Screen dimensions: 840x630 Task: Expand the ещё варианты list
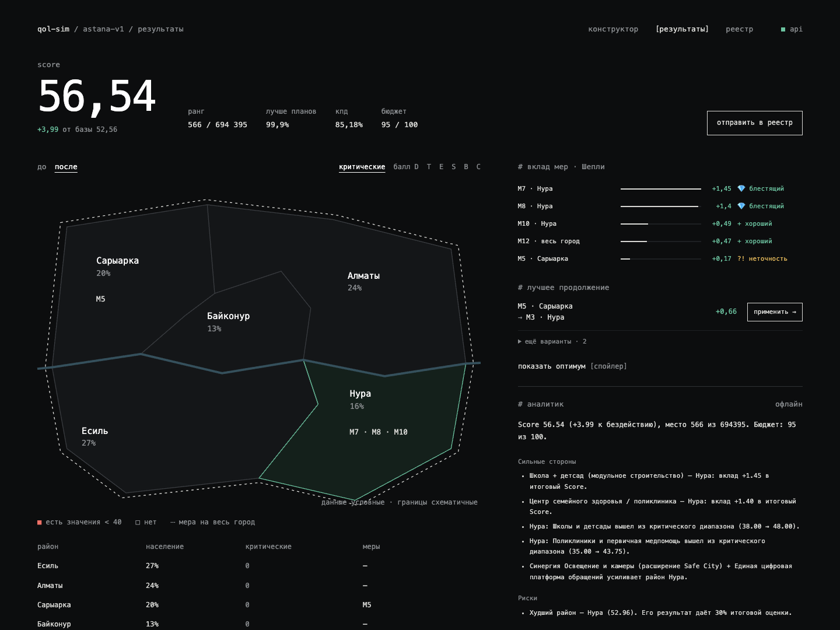pyautogui.click(x=552, y=341)
